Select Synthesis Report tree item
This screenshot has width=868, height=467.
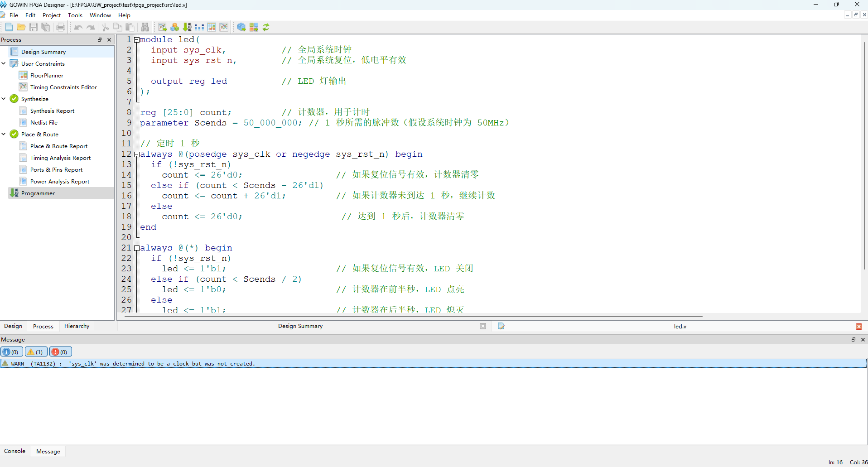click(52, 111)
